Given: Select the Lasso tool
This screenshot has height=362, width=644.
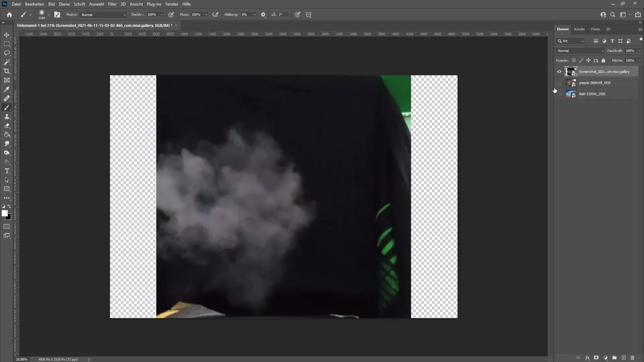Looking at the screenshot, I should (7, 53).
